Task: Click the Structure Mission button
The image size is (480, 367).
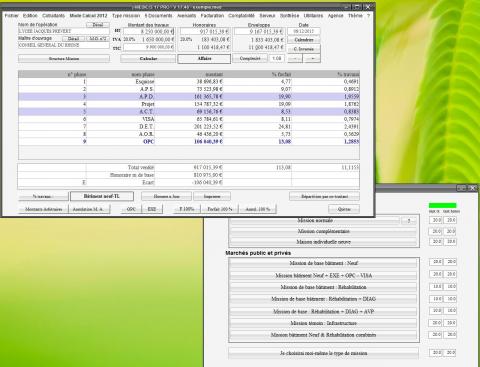Action: [64, 59]
